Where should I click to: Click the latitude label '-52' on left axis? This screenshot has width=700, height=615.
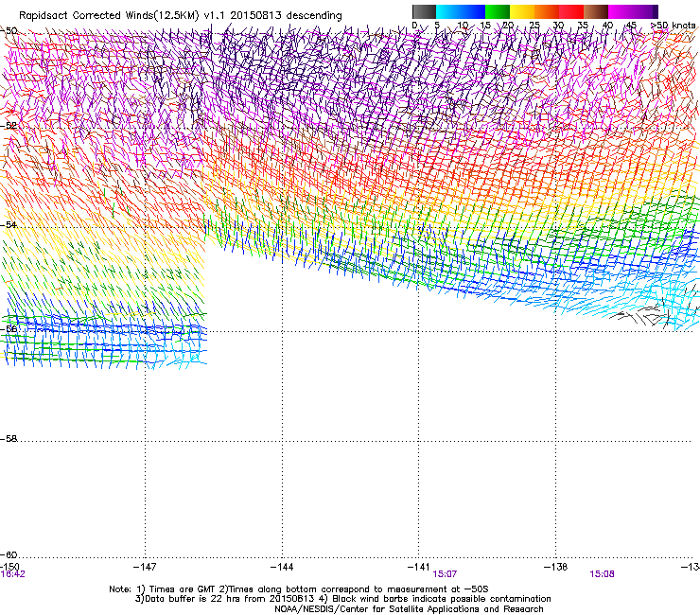coord(9,126)
